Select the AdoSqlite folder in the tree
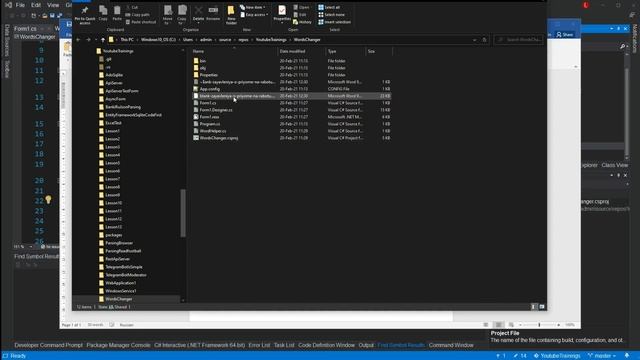 (111, 75)
